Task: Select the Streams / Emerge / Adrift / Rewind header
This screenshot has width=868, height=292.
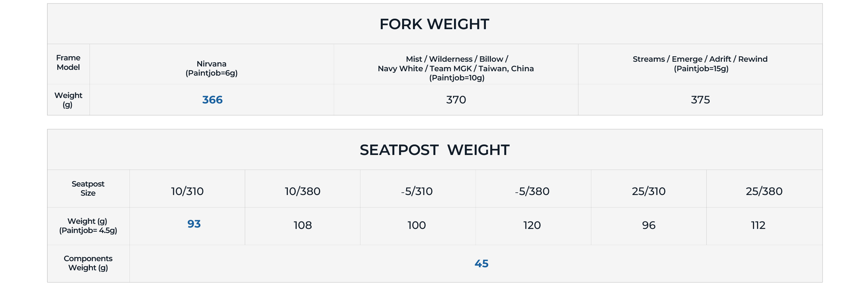Action: tap(700, 64)
